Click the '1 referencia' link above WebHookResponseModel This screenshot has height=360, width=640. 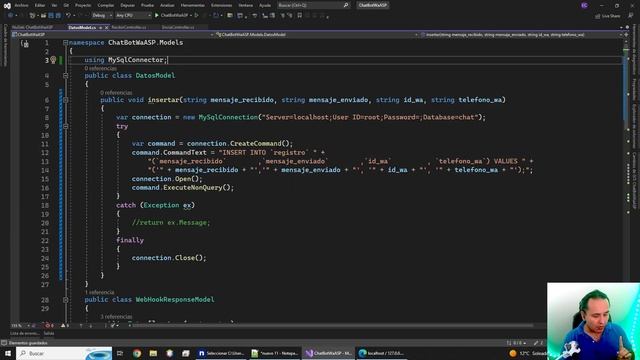tap(100, 292)
